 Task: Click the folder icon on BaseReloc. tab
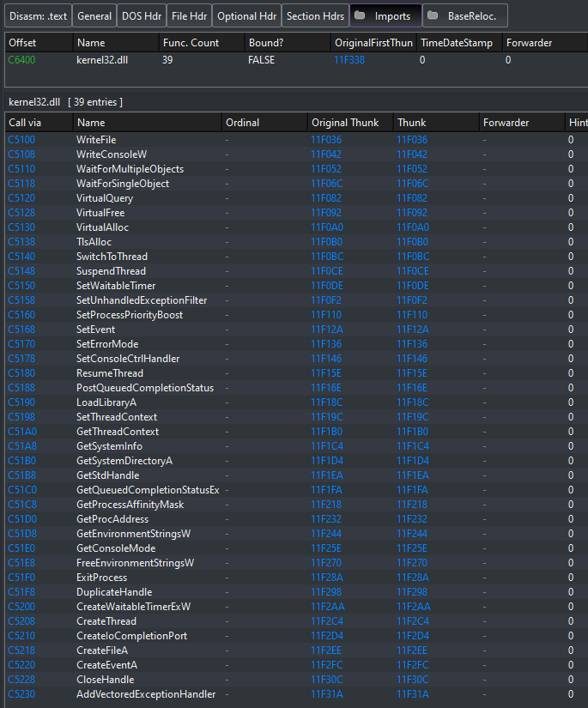point(433,15)
